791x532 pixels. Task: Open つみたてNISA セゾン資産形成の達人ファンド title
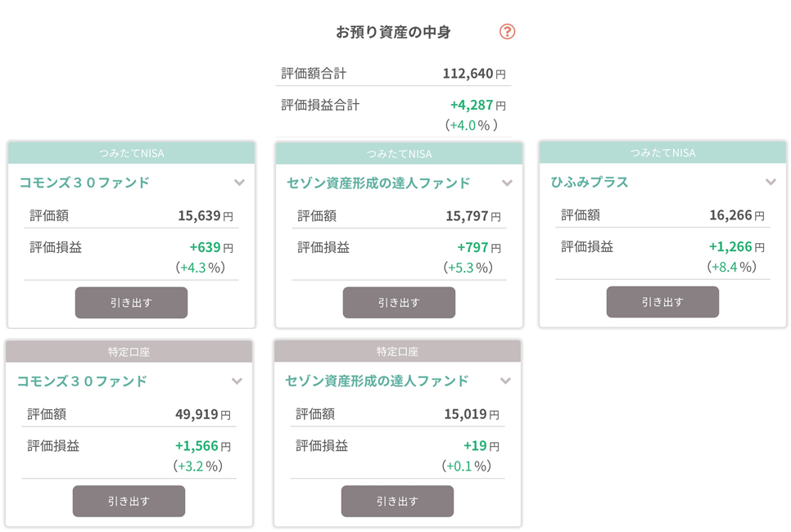click(378, 183)
